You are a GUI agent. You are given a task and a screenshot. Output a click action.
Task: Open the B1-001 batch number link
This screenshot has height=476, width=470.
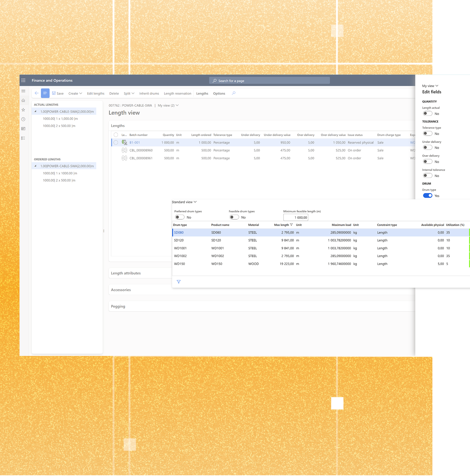point(134,143)
